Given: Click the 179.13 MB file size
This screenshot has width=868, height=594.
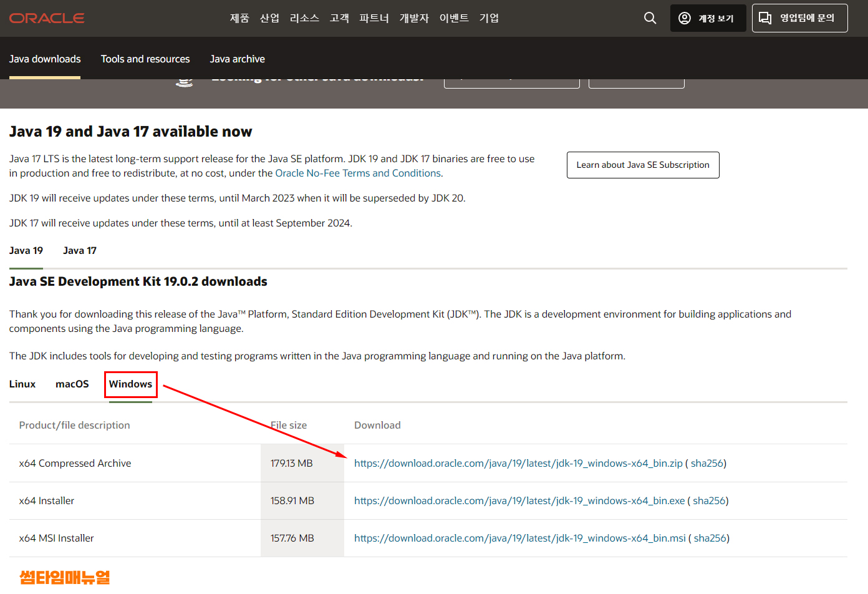Looking at the screenshot, I should [291, 463].
